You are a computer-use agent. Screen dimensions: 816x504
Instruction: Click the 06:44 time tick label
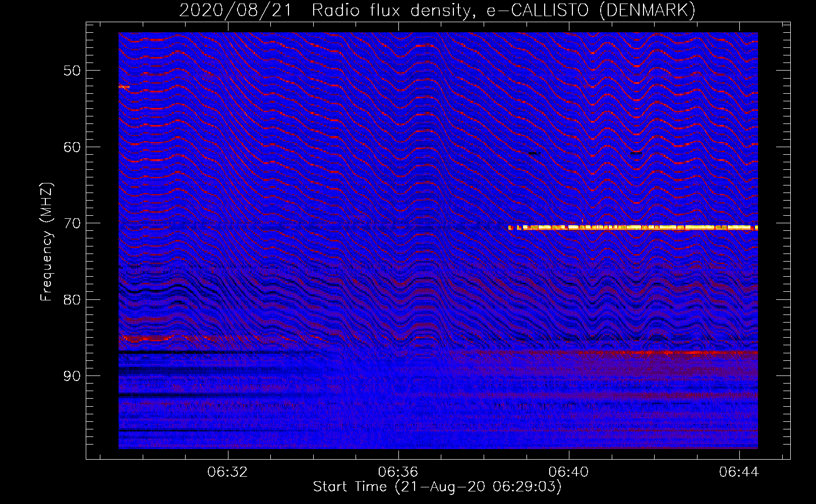coord(739,472)
